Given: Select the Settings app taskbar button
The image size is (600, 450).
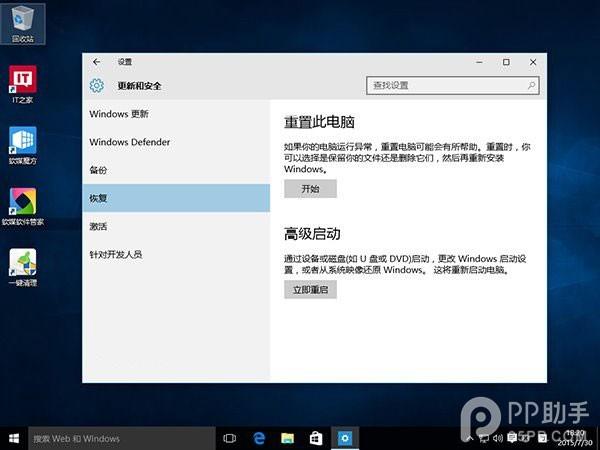Looking at the screenshot, I should [345, 438].
